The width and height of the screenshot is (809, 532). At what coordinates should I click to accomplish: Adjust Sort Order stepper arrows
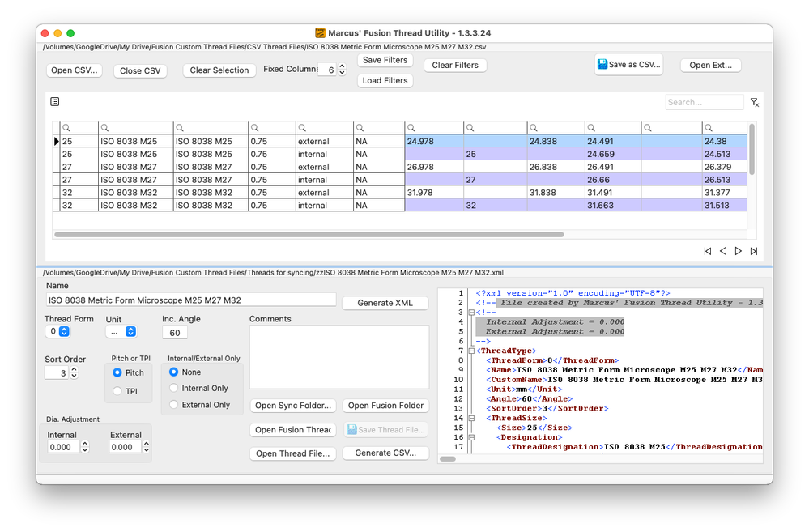pyautogui.click(x=74, y=372)
